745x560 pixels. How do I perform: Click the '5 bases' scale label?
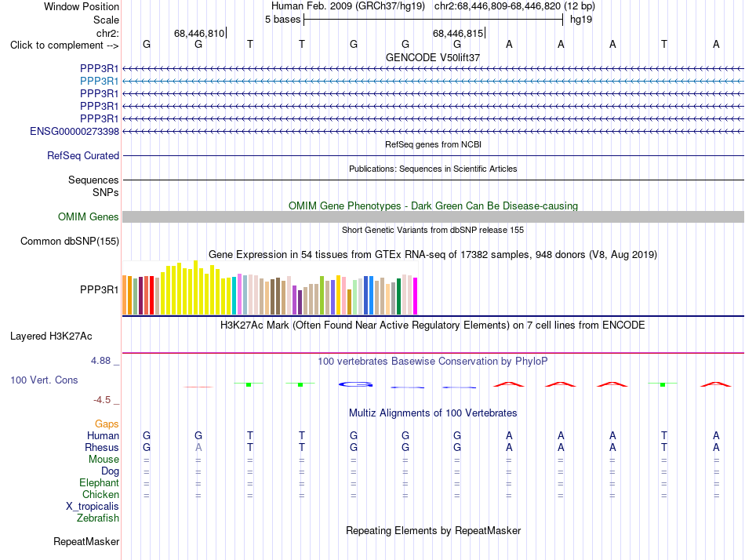tap(282, 20)
